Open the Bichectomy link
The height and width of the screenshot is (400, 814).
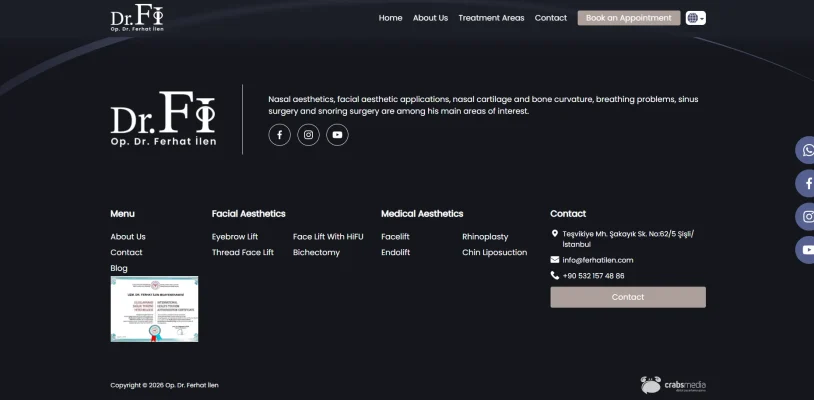point(316,253)
